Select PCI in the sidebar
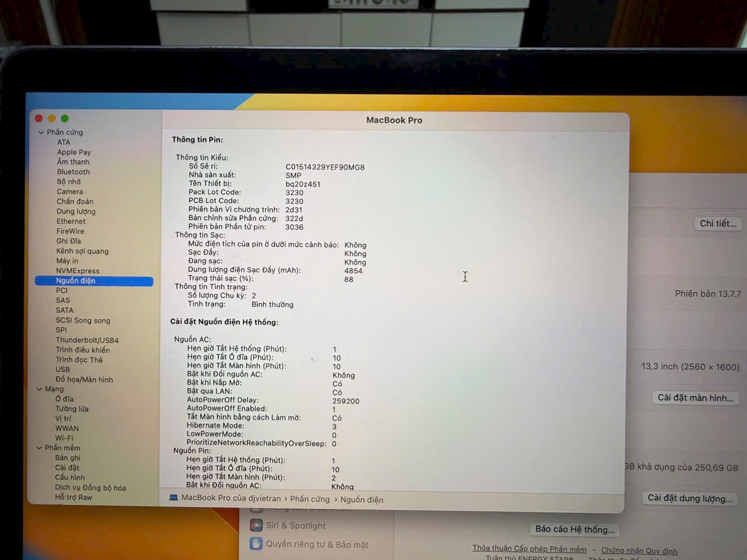 tap(62, 290)
